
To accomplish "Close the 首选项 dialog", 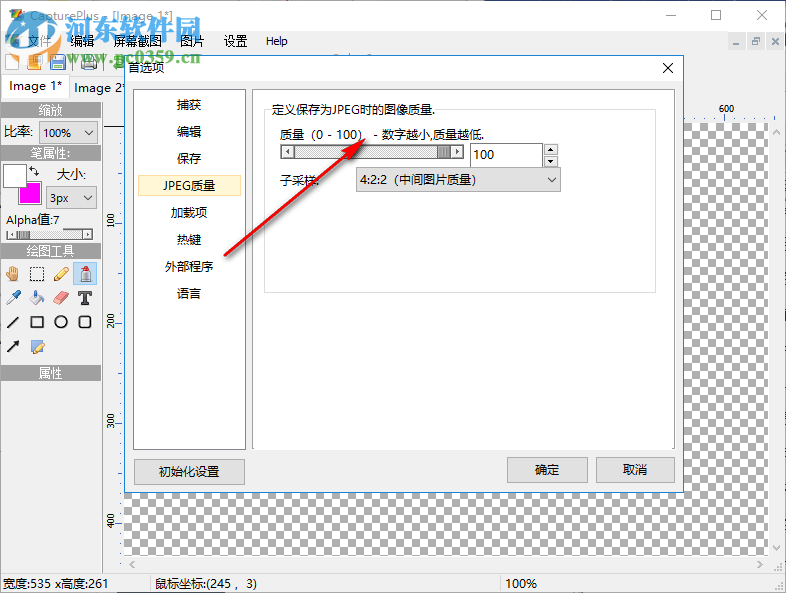I will point(668,68).
